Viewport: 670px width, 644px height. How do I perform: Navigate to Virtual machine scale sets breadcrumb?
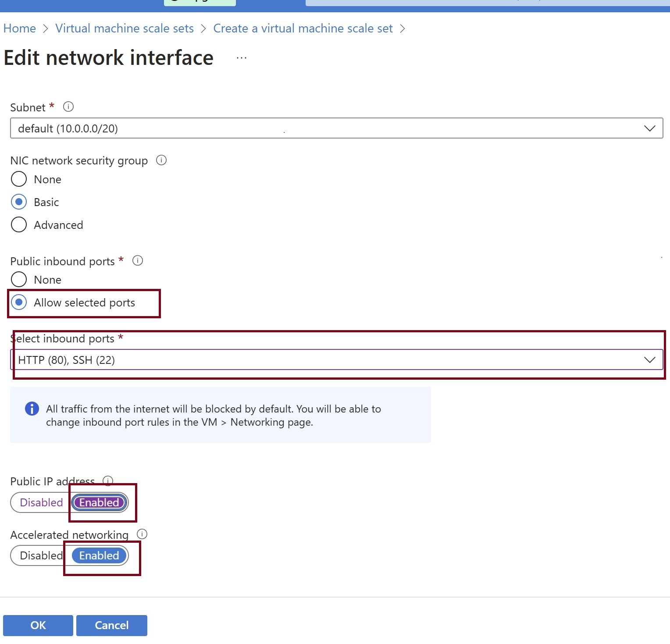click(x=125, y=28)
